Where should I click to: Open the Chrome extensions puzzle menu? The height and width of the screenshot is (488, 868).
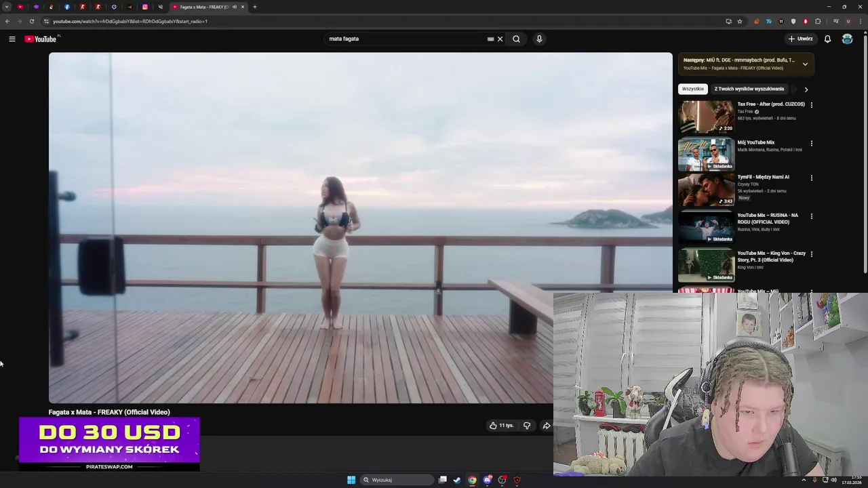pos(818,21)
